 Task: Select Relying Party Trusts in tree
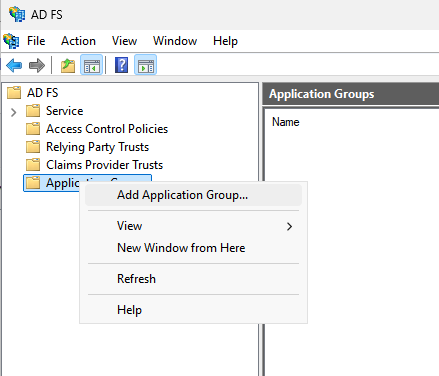point(97,147)
